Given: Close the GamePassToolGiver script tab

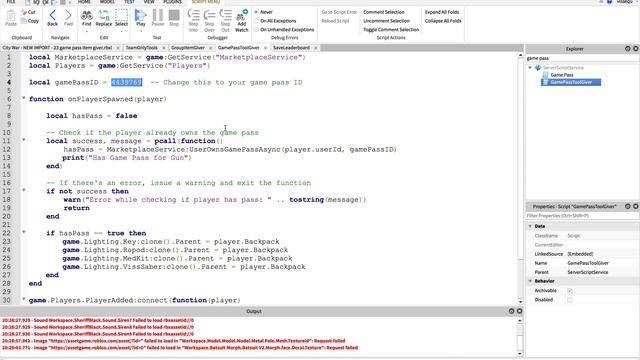Looking at the screenshot, I should coord(265,48).
